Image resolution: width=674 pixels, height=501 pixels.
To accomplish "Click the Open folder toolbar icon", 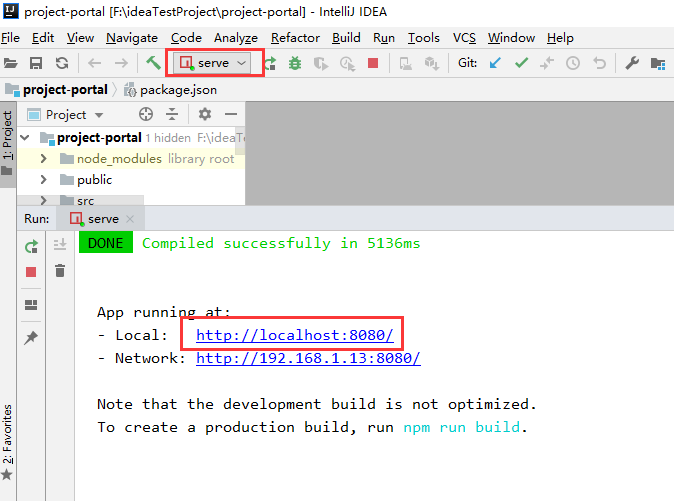I will click(x=11, y=64).
